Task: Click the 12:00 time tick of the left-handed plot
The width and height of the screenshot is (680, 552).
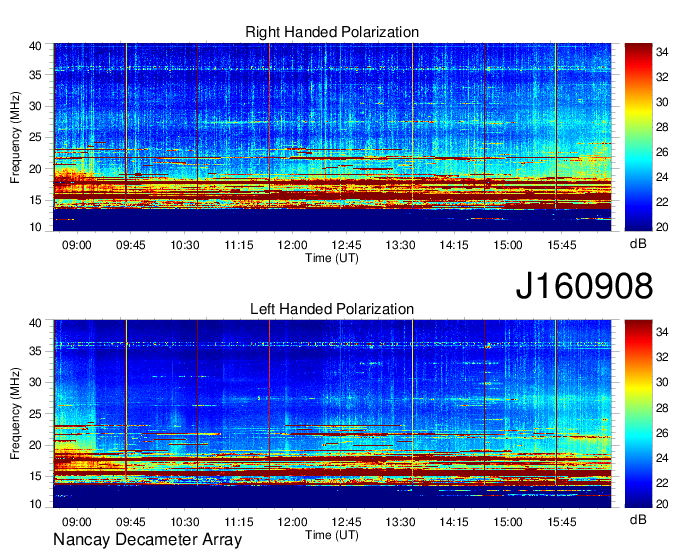Action: [x=292, y=522]
